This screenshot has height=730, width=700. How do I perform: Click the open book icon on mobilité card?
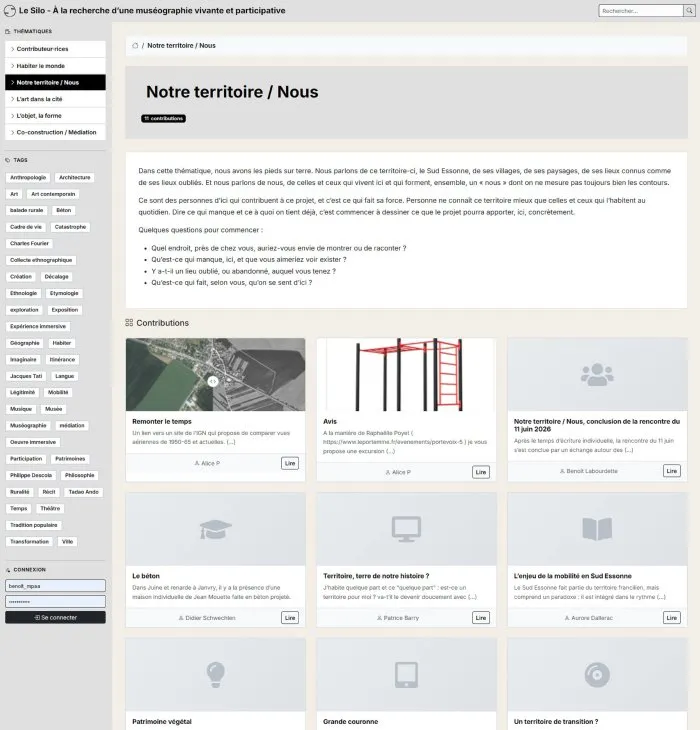(597, 529)
